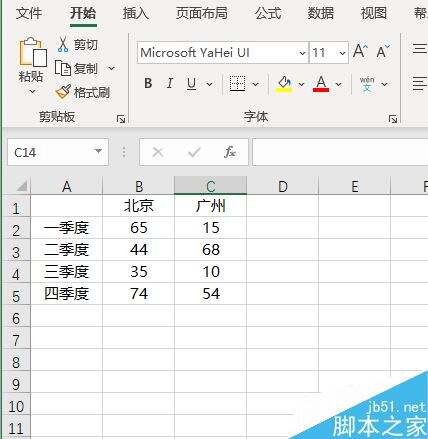The image size is (428, 439).
Task: Open the font size dropdown
Action: 342,53
